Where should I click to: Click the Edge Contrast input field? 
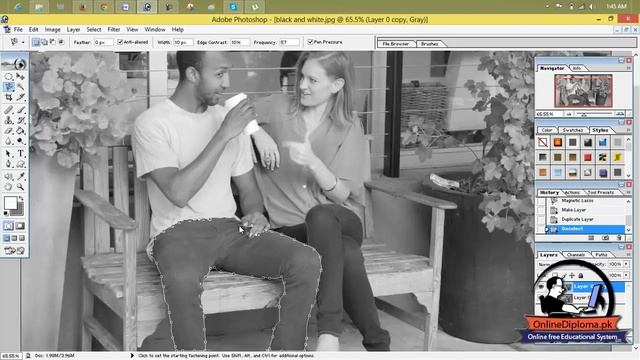(x=240, y=42)
